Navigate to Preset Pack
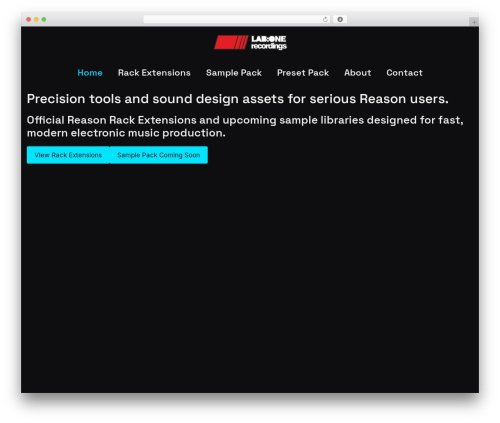This screenshot has width=500, height=423. [303, 73]
